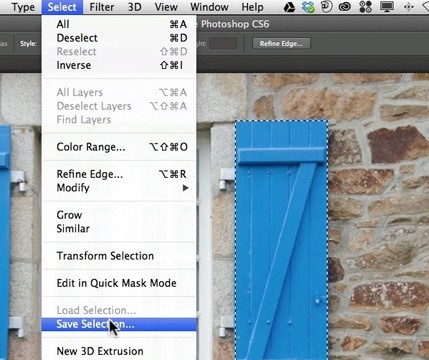Choose Similar from the Select menu

tap(119, 229)
